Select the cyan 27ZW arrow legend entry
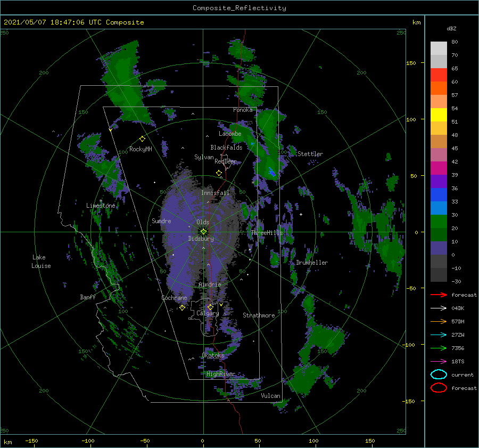The image size is (479, 448). pos(439,335)
